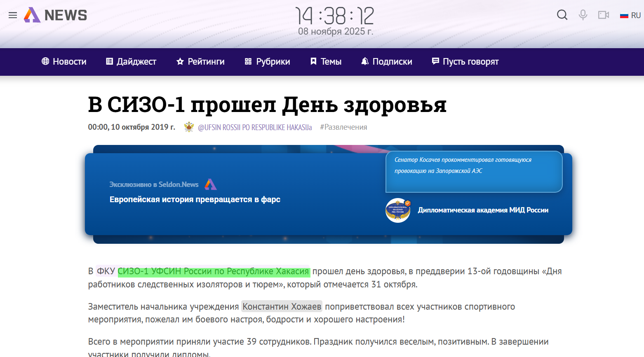Image resolution: width=644 pixels, height=357 pixels.
Task: Click the bell icon beside Подписки
Action: pyautogui.click(x=364, y=61)
